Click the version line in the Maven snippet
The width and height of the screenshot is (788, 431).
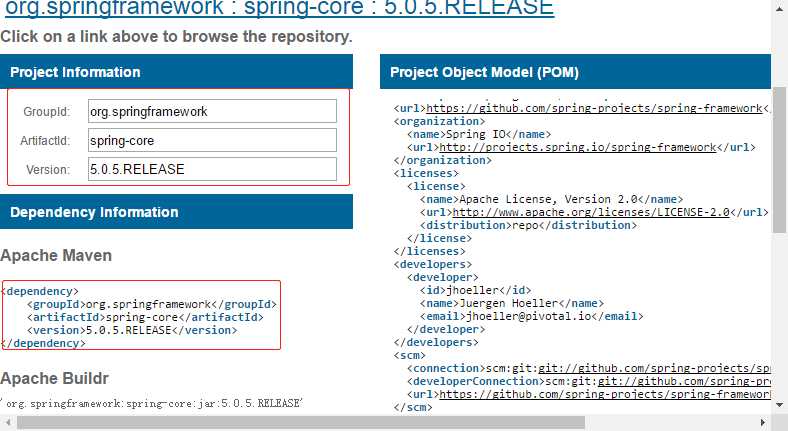[x=132, y=331]
